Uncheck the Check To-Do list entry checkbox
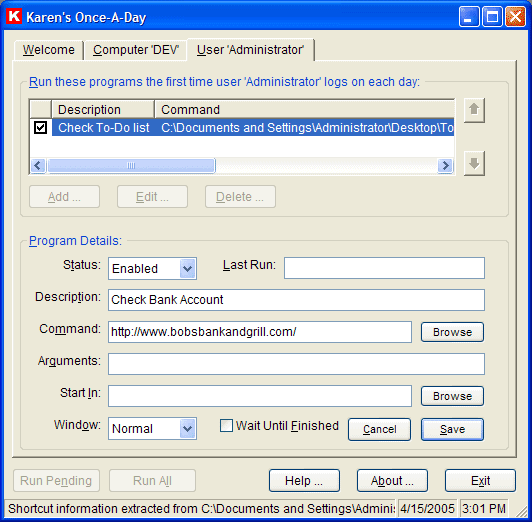 pyautogui.click(x=40, y=128)
